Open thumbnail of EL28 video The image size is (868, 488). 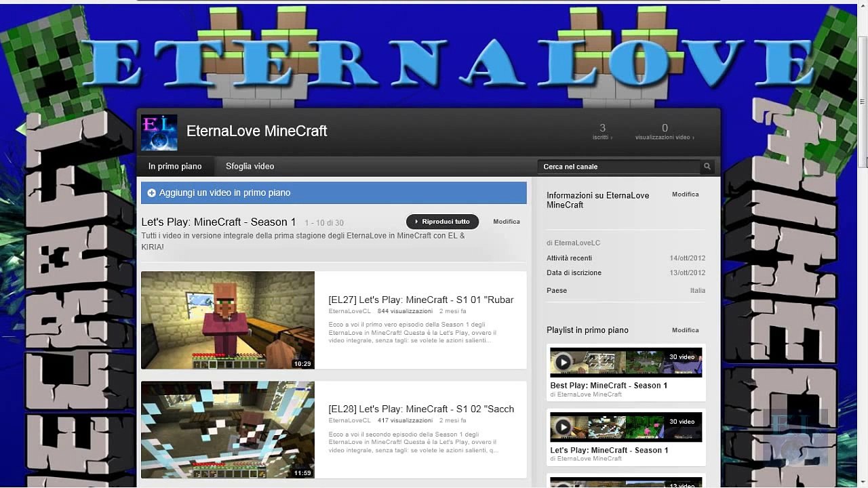[228, 430]
